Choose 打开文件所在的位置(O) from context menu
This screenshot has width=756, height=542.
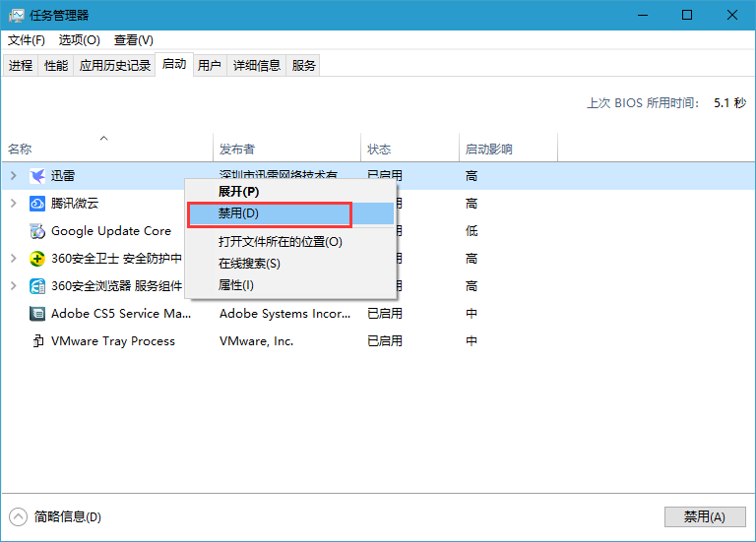click(x=280, y=242)
